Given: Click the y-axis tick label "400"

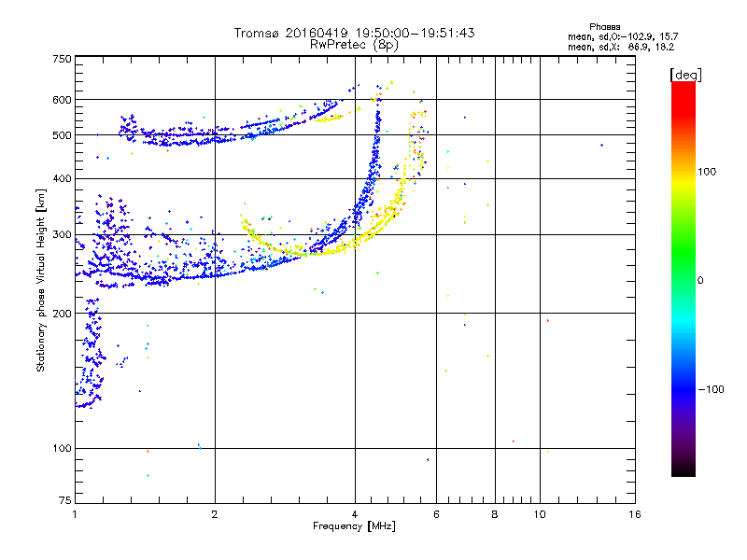Looking at the screenshot, I should click(x=62, y=178).
